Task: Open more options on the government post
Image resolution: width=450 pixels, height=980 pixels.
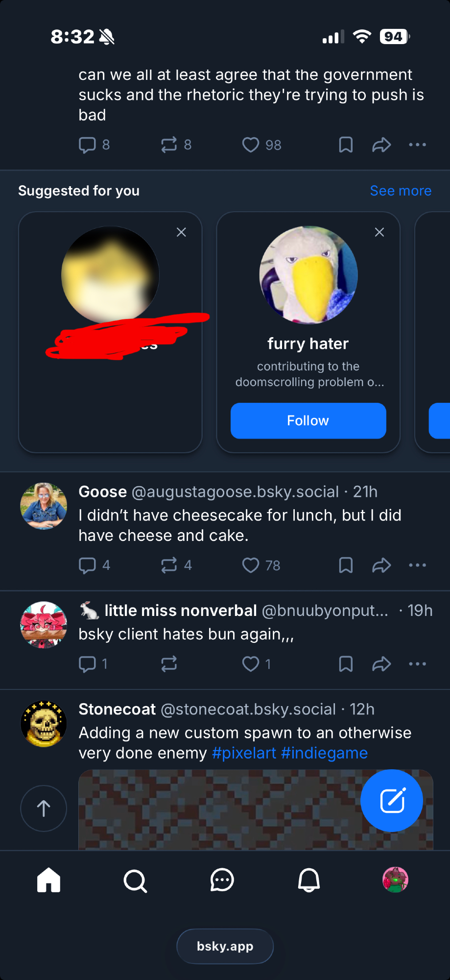Action: click(x=417, y=145)
